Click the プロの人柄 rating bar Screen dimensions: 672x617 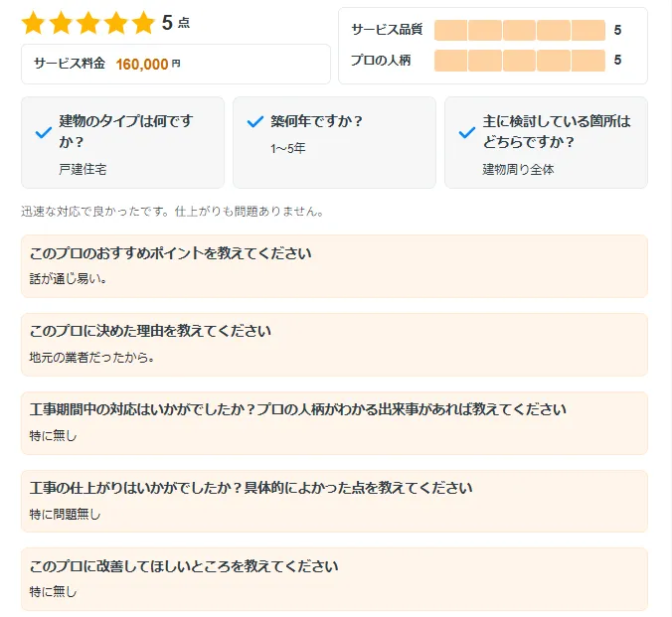[x=520, y=61]
